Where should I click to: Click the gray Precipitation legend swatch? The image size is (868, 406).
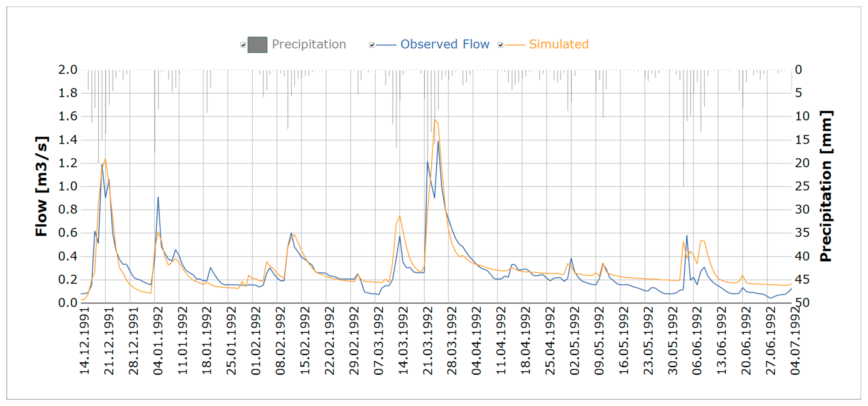click(x=257, y=45)
